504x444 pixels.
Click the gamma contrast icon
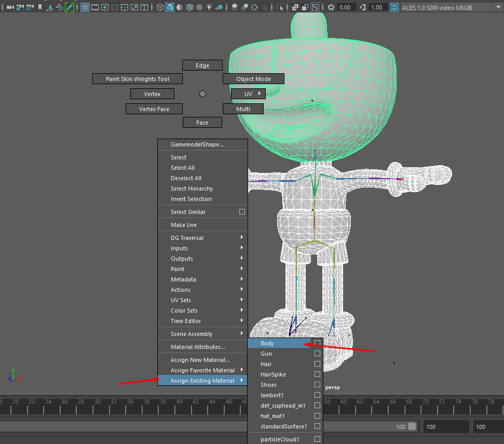(363, 7)
